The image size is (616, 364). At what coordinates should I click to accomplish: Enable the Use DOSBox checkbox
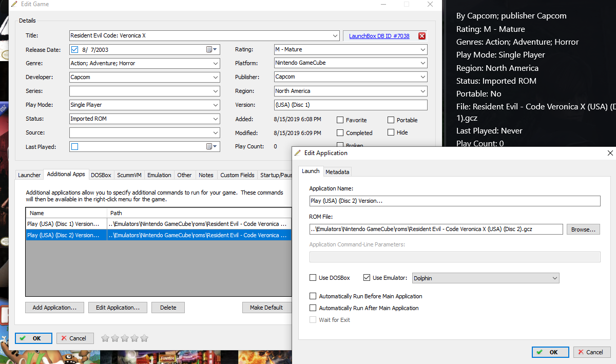coord(313,278)
